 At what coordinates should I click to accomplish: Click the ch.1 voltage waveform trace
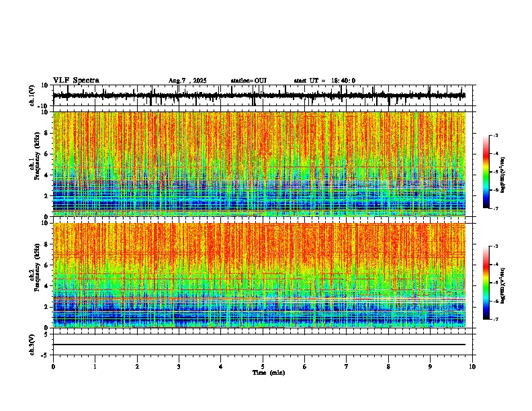[259, 95]
